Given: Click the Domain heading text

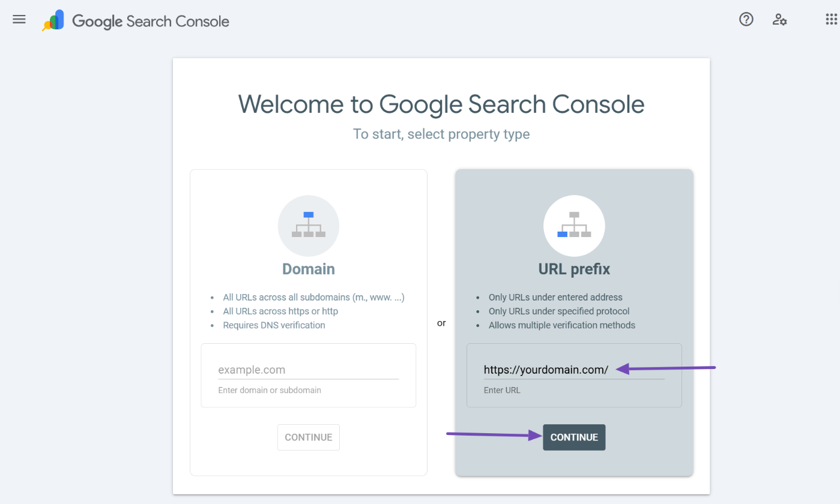Looking at the screenshot, I should (x=309, y=269).
